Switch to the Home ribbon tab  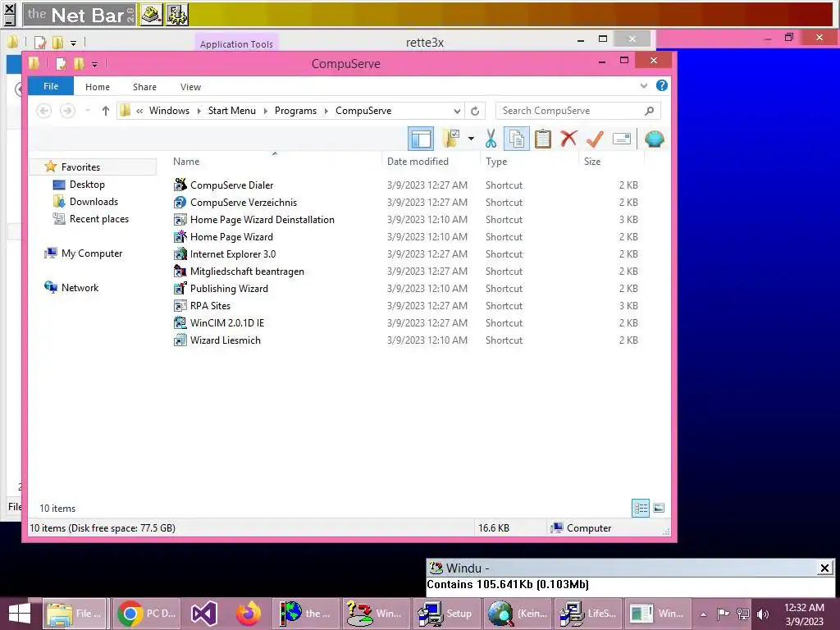click(x=98, y=87)
